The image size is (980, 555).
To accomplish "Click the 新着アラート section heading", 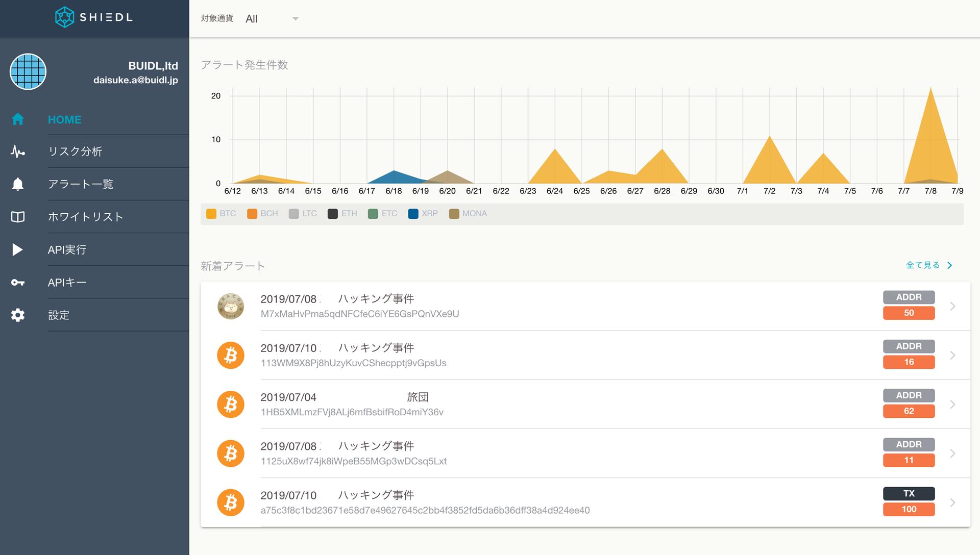I will (233, 266).
